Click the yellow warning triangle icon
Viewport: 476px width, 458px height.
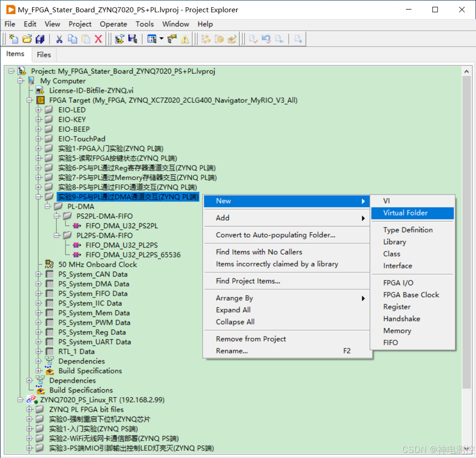click(x=185, y=39)
